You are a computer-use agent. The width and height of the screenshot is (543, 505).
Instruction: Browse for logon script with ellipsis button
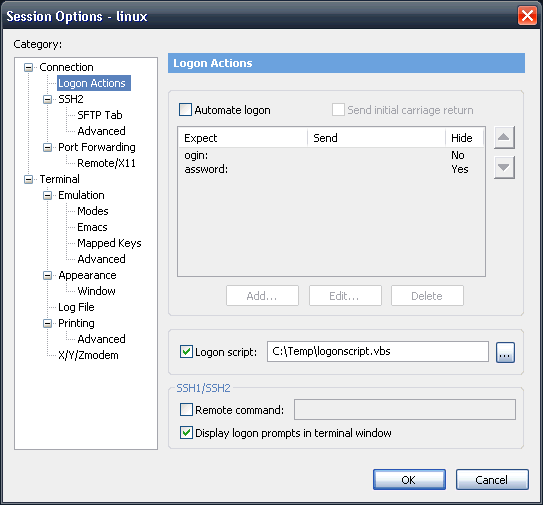click(505, 353)
